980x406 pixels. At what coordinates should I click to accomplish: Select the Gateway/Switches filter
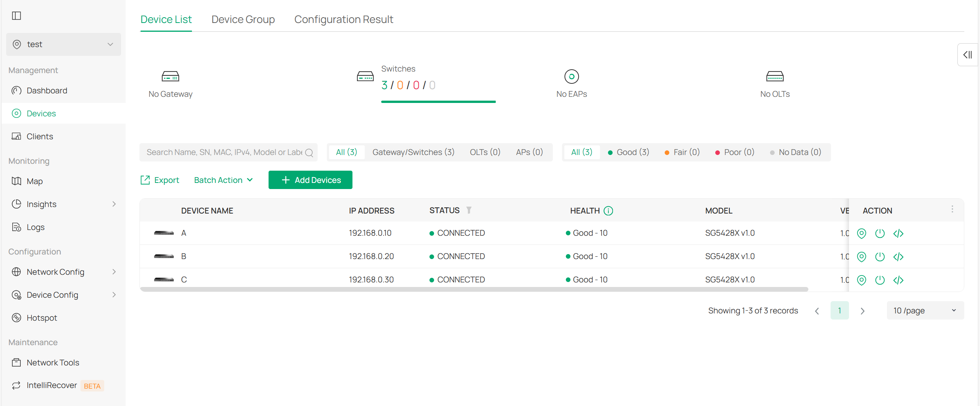click(x=413, y=152)
